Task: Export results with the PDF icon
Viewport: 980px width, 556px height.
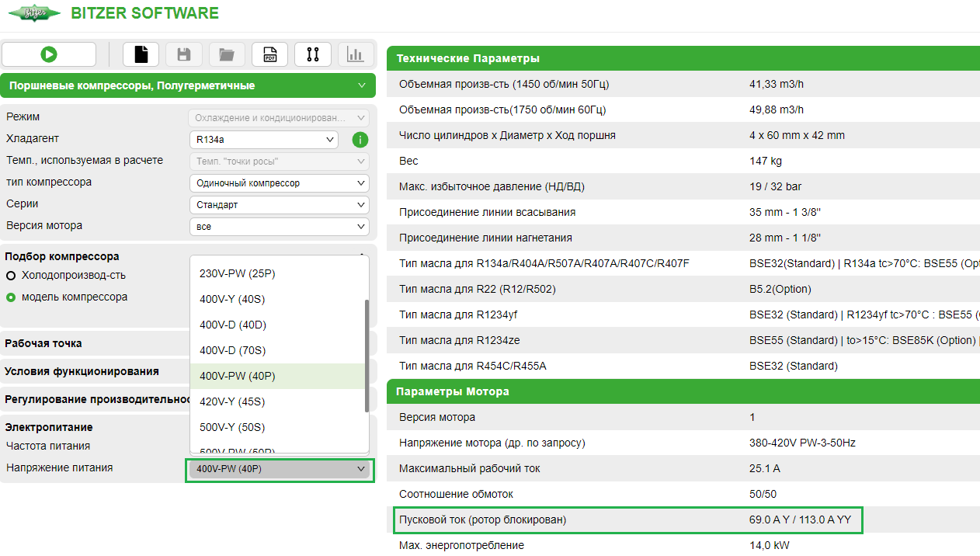Action: coord(269,54)
